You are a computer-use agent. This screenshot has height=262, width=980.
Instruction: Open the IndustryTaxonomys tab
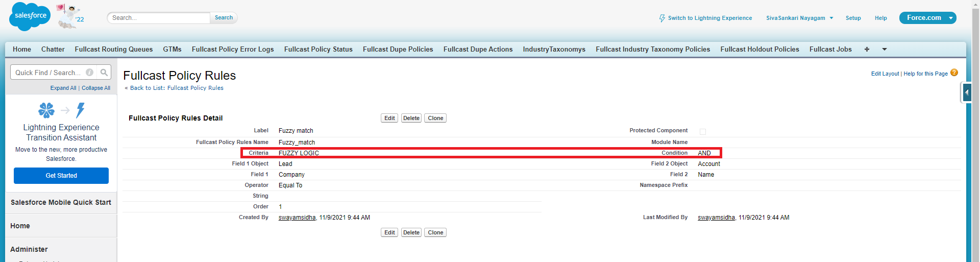(x=554, y=49)
